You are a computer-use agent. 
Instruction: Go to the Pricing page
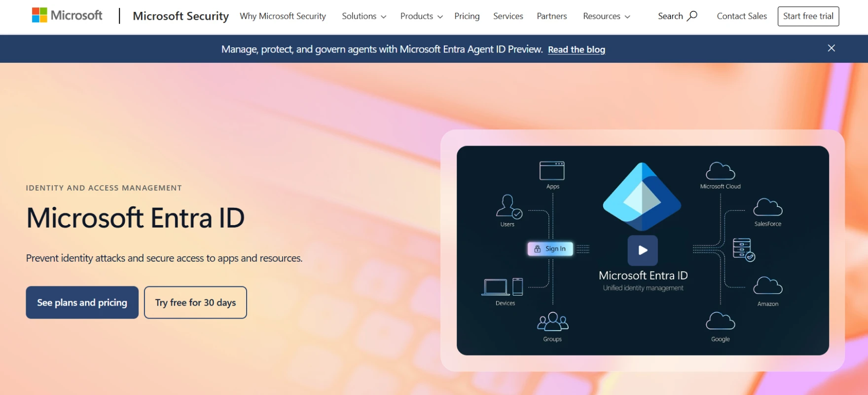tap(467, 16)
